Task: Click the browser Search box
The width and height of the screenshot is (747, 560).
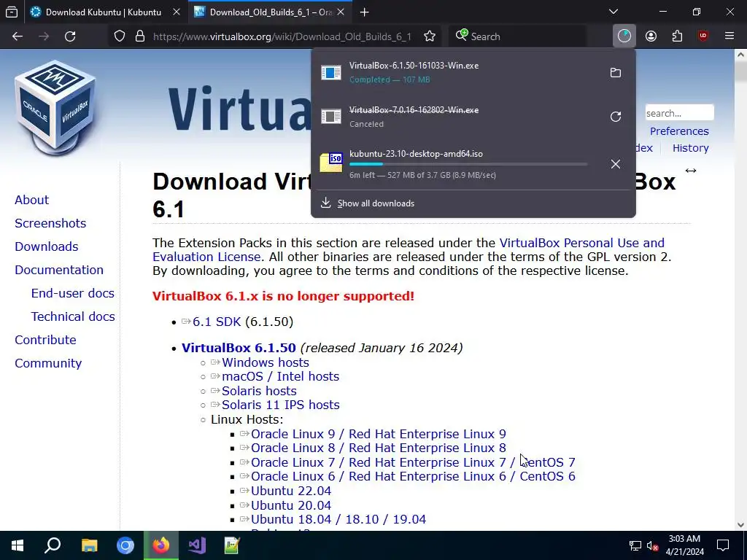Action: (x=517, y=36)
